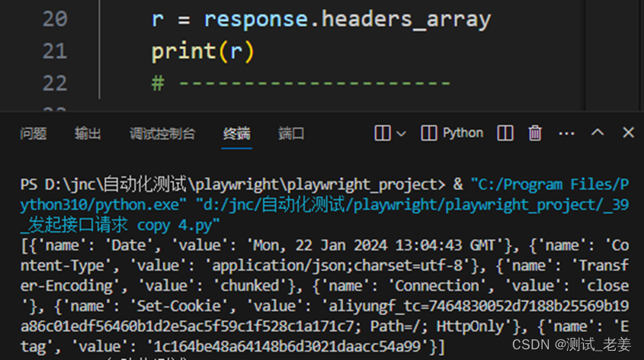Open the 调试控制台 debug console tab
Image resolution: width=644 pixels, height=360 pixels.
click(162, 133)
